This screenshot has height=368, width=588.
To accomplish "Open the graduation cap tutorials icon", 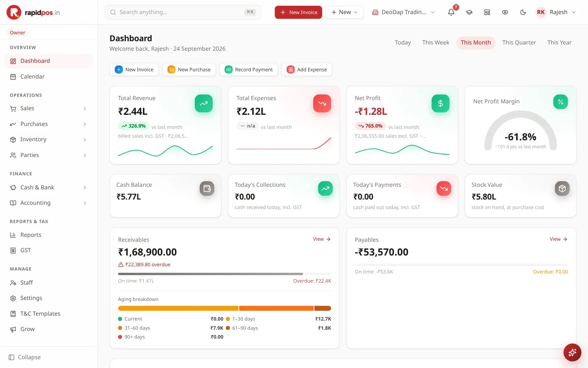I will (x=469, y=12).
